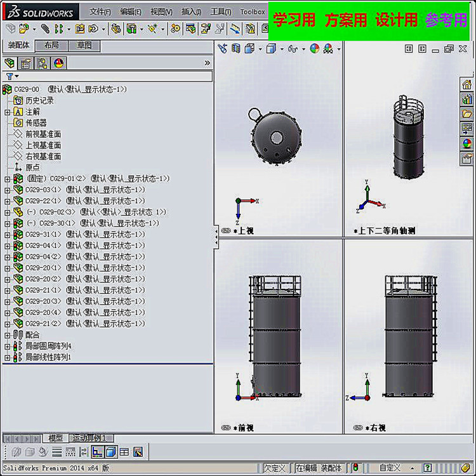
Task: Open Appearances and Scenes icon in task pane
Action: (x=466, y=143)
